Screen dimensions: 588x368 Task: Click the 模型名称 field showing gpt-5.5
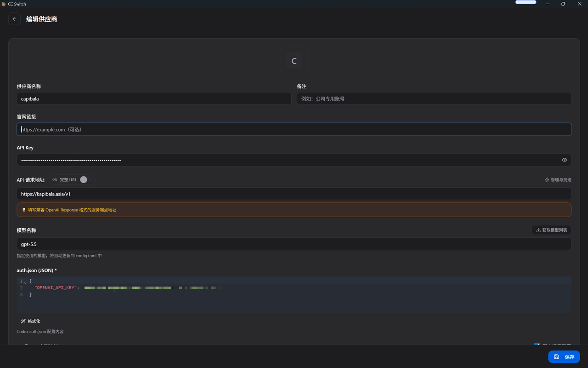pos(294,244)
